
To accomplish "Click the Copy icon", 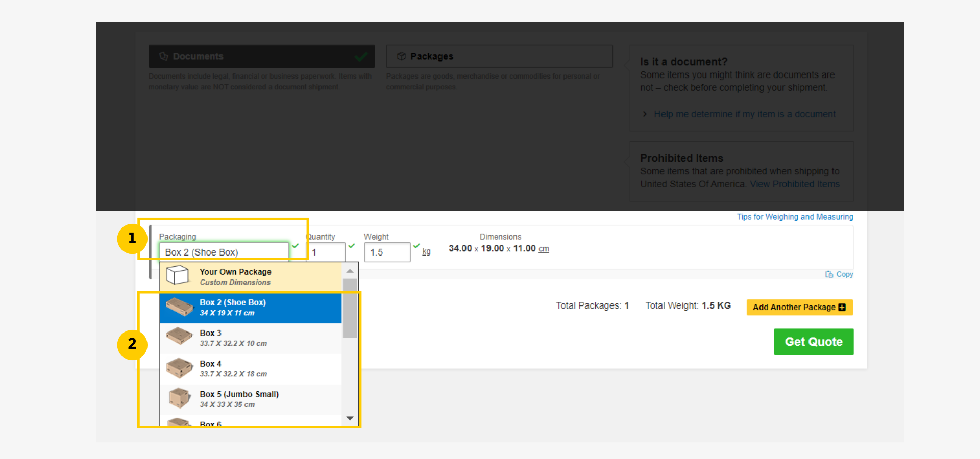I will (829, 274).
